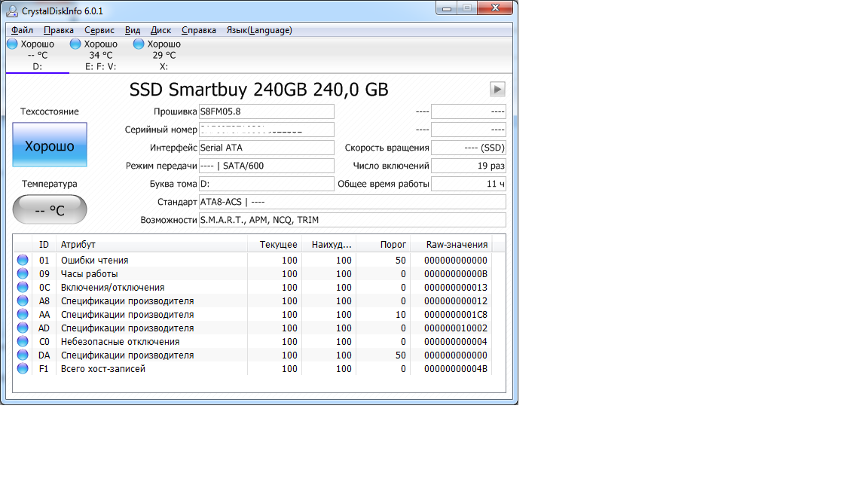Click the Интерфейс field Serial ATA
This screenshot has width=868, height=488.
pos(266,148)
